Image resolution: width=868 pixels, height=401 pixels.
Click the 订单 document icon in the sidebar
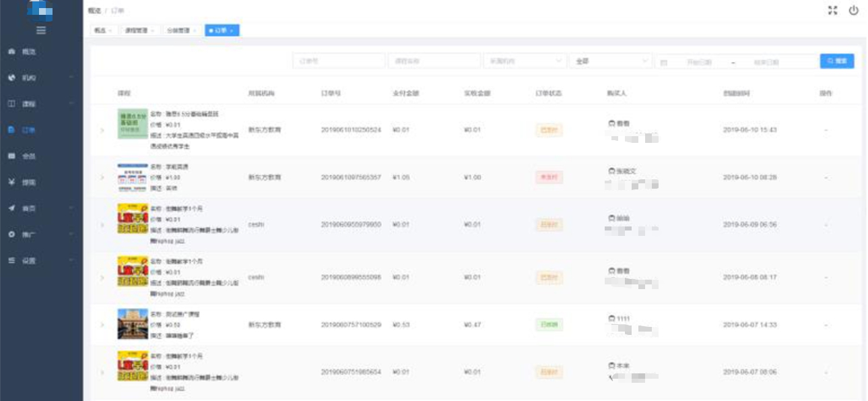tap(12, 130)
